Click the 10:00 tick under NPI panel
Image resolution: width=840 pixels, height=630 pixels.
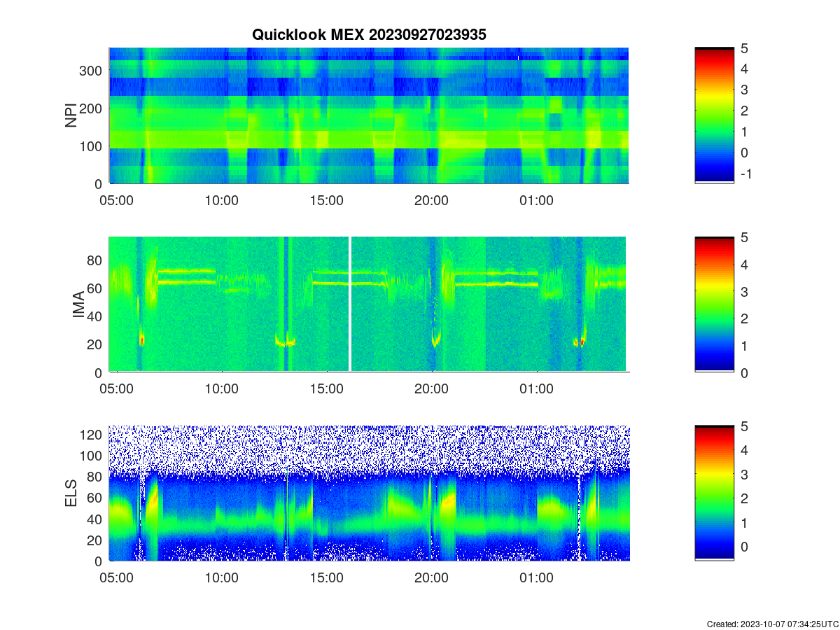tap(222, 200)
